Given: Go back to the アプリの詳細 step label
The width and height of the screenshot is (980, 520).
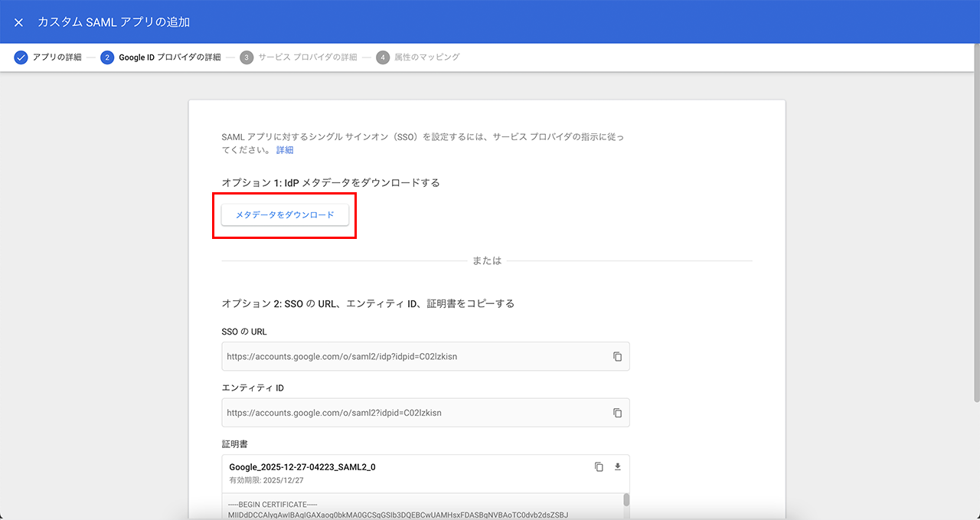Looking at the screenshot, I should pyautogui.click(x=57, y=57).
